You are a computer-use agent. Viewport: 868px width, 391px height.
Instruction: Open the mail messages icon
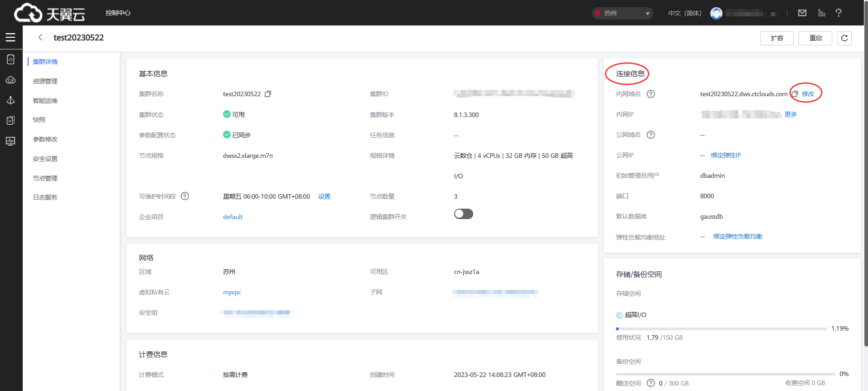click(802, 13)
